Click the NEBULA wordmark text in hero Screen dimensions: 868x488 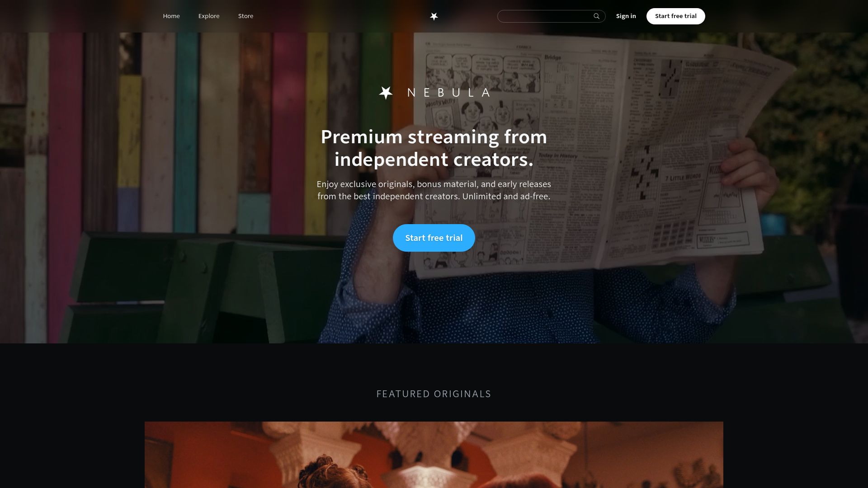click(448, 93)
